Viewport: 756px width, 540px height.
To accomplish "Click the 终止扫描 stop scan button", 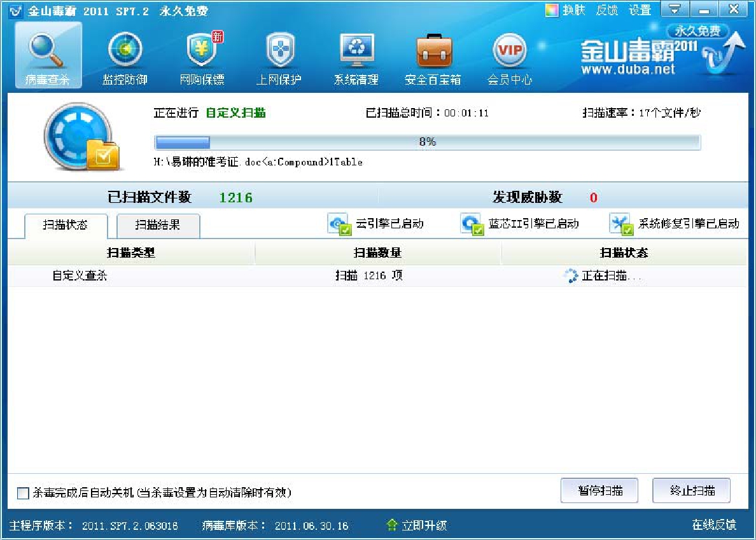I will point(691,490).
